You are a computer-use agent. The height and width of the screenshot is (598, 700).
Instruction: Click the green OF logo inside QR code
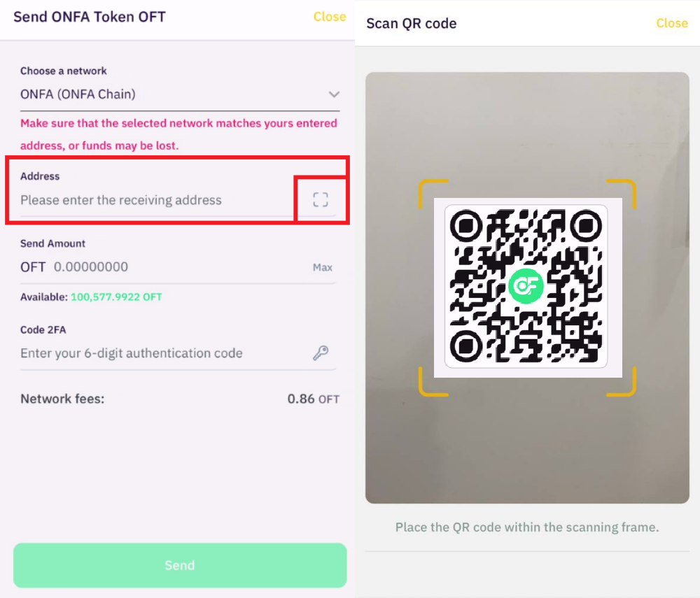526,285
